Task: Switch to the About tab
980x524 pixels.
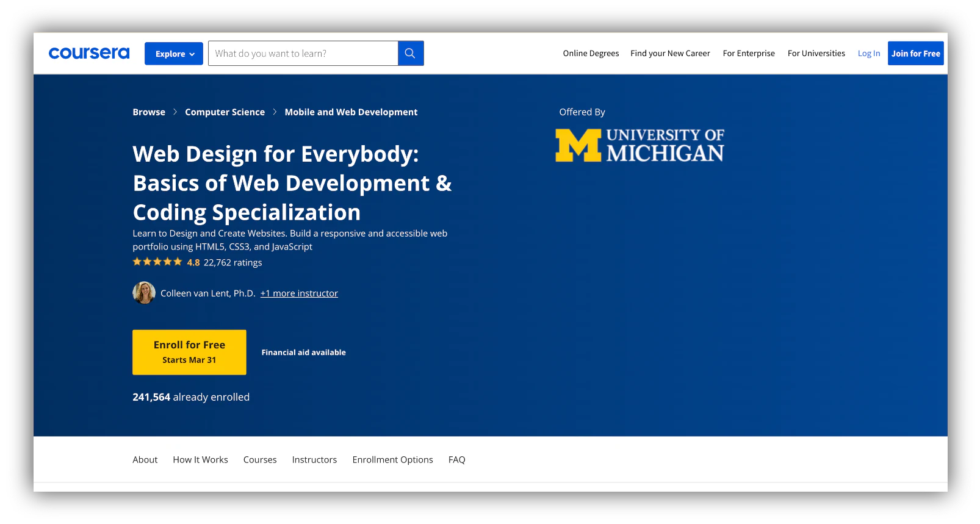Action: coord(145,460)
